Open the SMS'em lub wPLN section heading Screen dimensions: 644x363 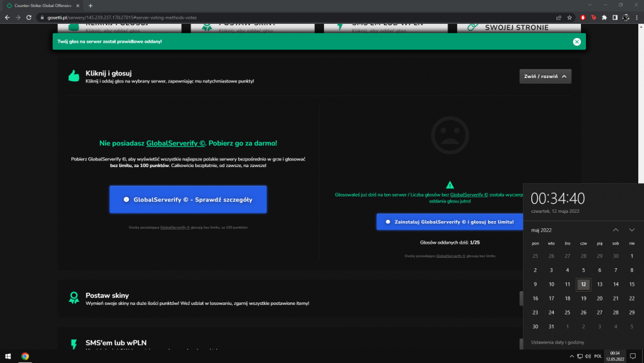(x=116, y=342)
